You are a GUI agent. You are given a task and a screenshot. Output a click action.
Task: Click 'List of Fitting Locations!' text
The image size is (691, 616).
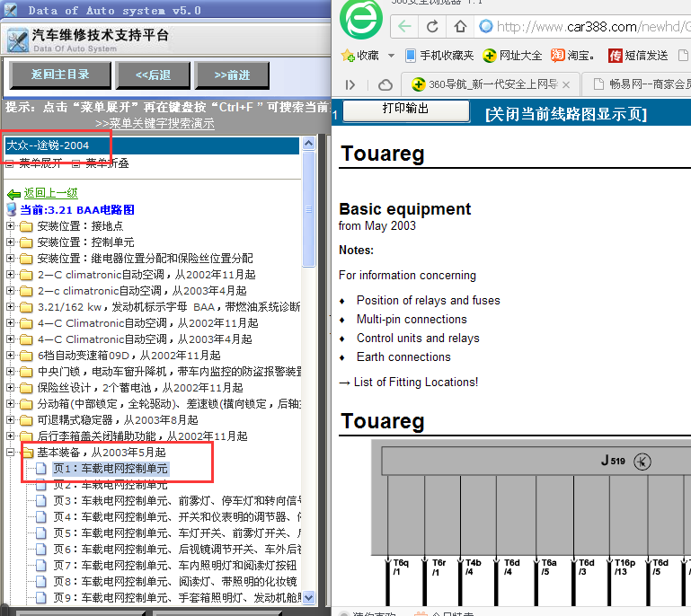(x=415, y=383)
